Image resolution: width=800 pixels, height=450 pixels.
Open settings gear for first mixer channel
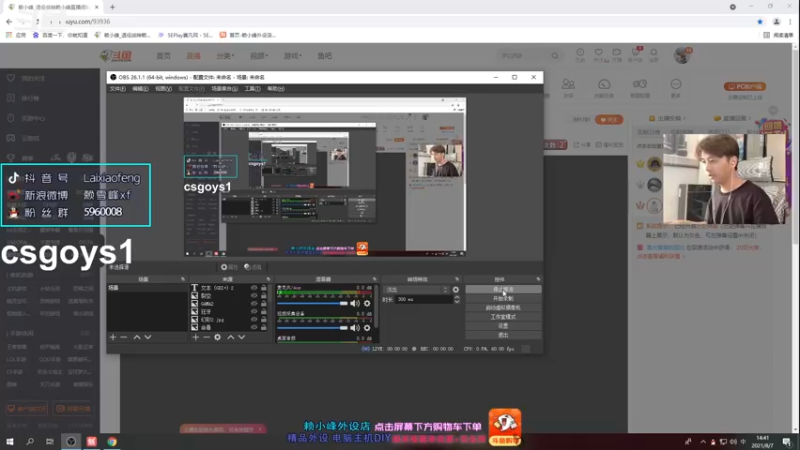tap(367, 304)
